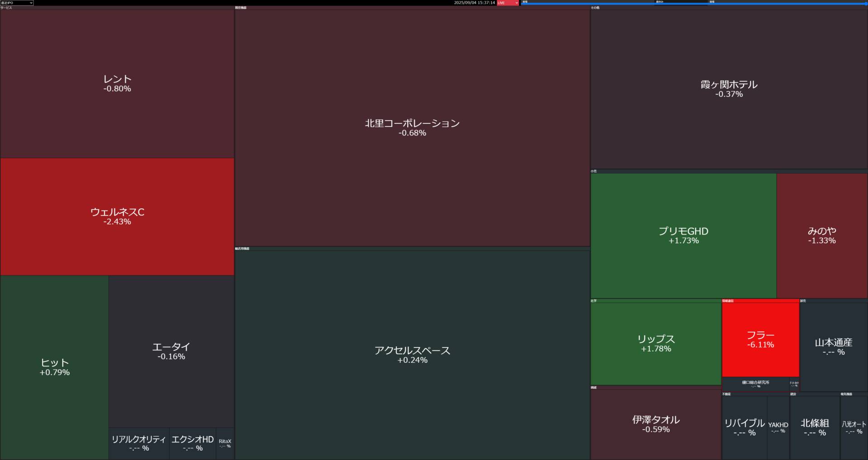Image resolution: width=868 pixels, height=460 pixels.
Task: Select the ヒット tile
Action: [x=54, y=367]
